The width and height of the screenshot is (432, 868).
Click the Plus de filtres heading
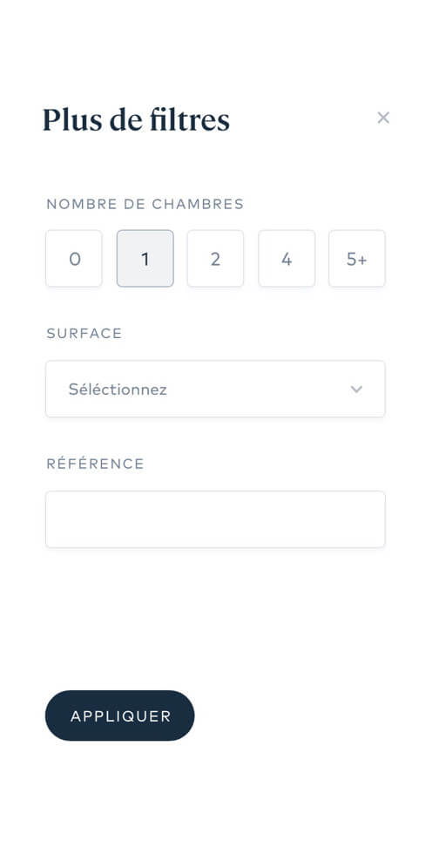tap(136, 119)
